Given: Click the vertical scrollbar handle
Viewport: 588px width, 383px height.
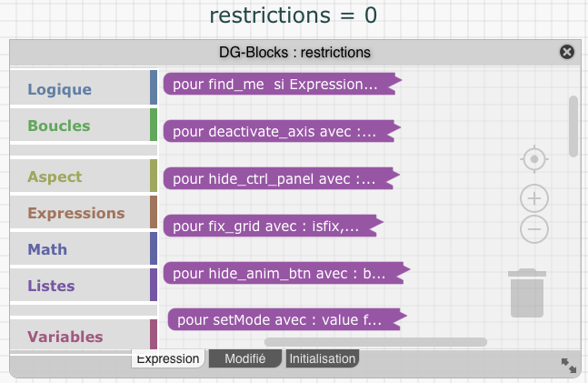Looking at the screenshot, I should [573, 126].
